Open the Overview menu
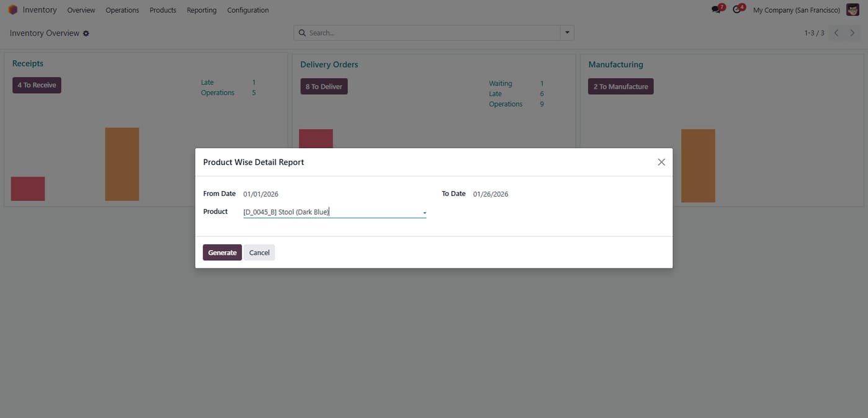The height and width of the screenshot is (418, 868). point(81,10)
